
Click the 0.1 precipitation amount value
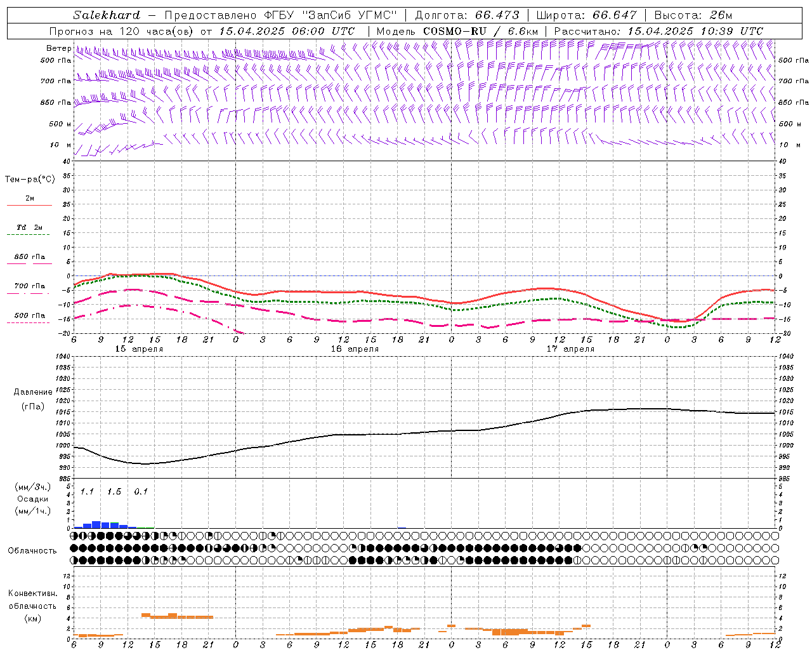pyautogui.click(x=141, y=491)
